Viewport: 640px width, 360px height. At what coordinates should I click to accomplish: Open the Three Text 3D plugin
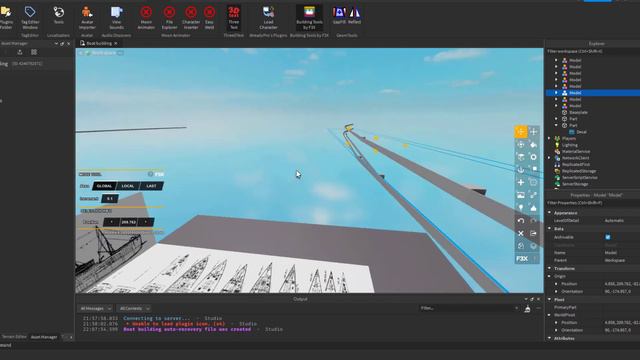pos(233,18)
